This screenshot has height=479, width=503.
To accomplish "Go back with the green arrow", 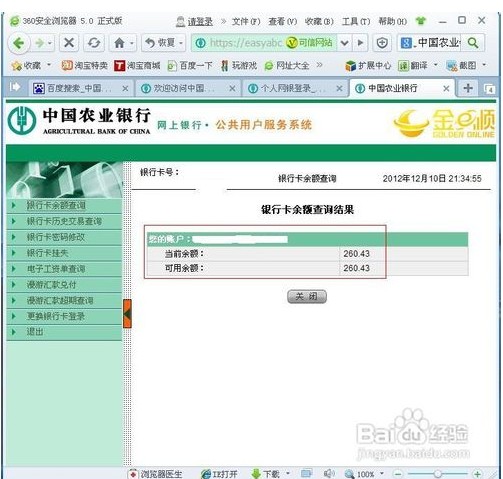I will point(18,43).
